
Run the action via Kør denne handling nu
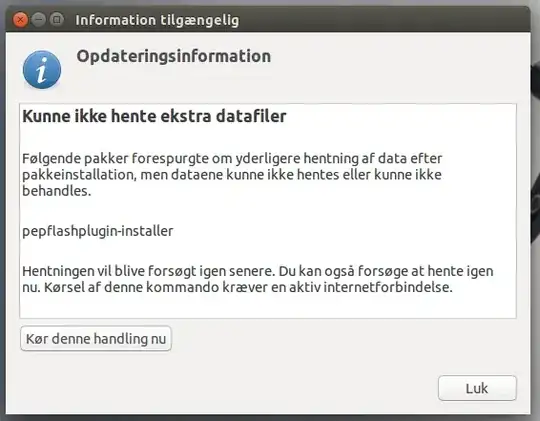click(x=96, y=339)
